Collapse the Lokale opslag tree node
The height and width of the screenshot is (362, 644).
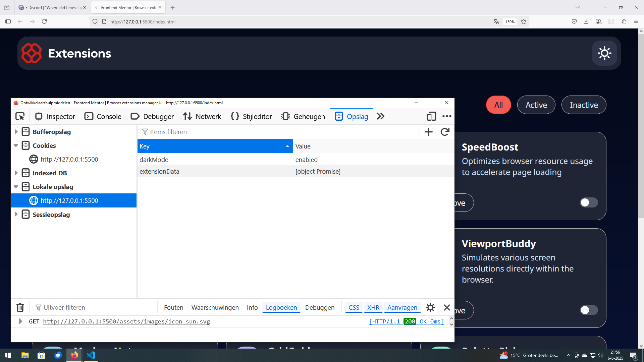pos(16,187)
